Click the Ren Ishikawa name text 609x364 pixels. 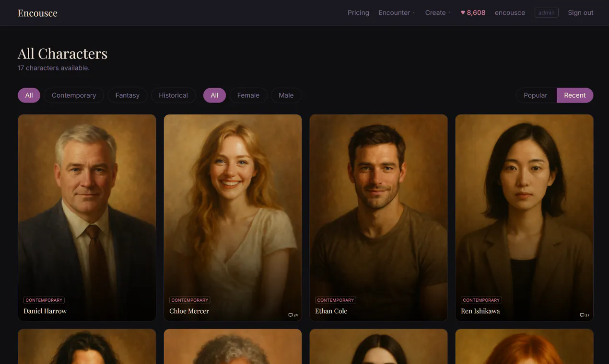click(x=480, y=311)
